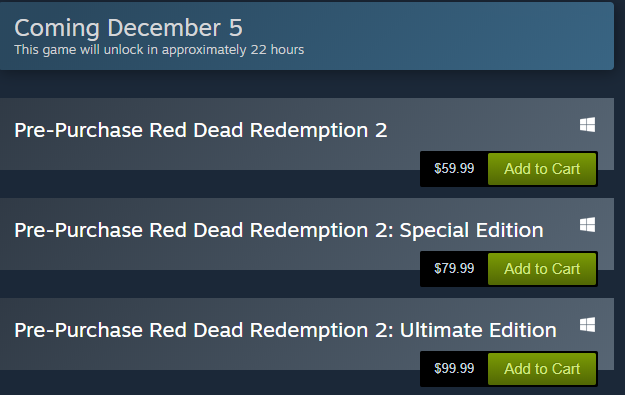Add the $59.99 standard edition to cart

[542, 169]
